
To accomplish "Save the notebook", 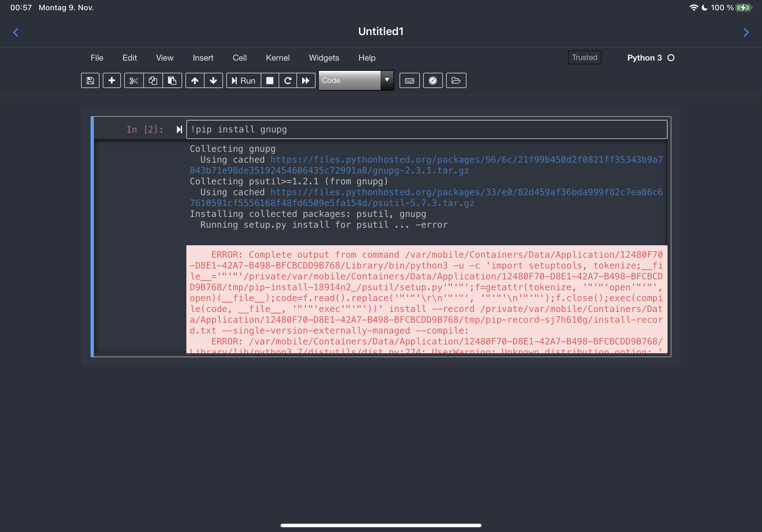I will 90,80.
